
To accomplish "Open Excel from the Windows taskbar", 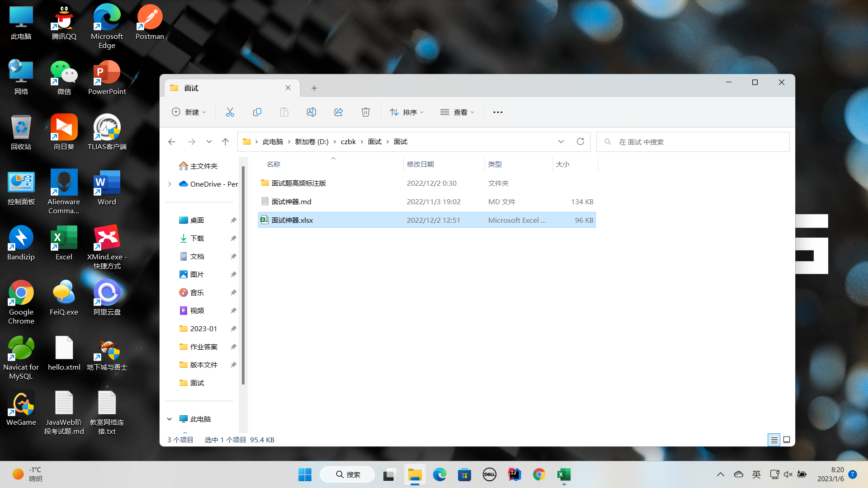I will pos(564,474).
